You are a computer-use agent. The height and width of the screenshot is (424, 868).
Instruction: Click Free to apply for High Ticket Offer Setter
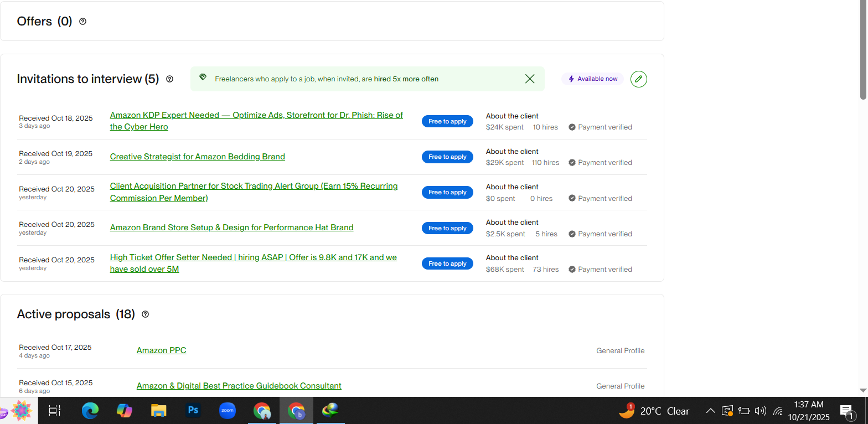(447, 263)
